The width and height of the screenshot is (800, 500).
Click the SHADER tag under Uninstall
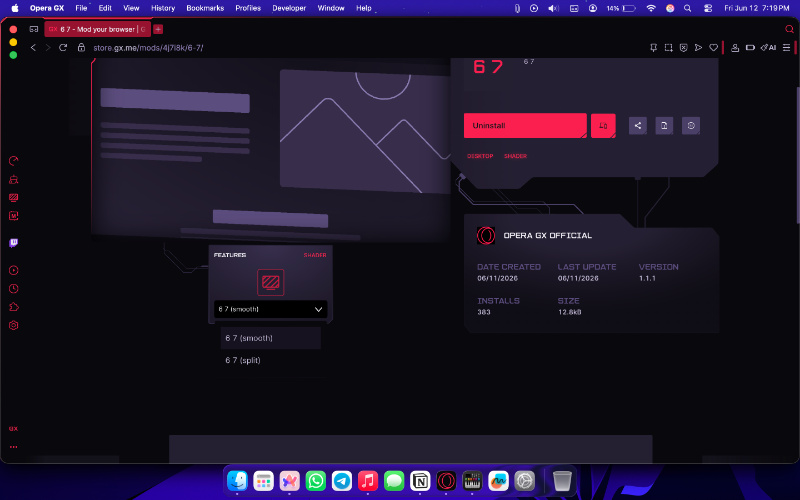point(515,156)
